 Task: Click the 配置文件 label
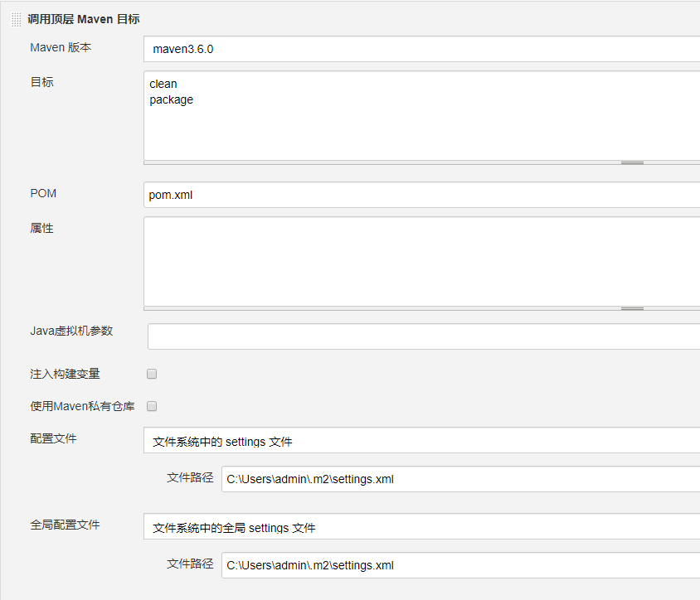coord(54,438)
